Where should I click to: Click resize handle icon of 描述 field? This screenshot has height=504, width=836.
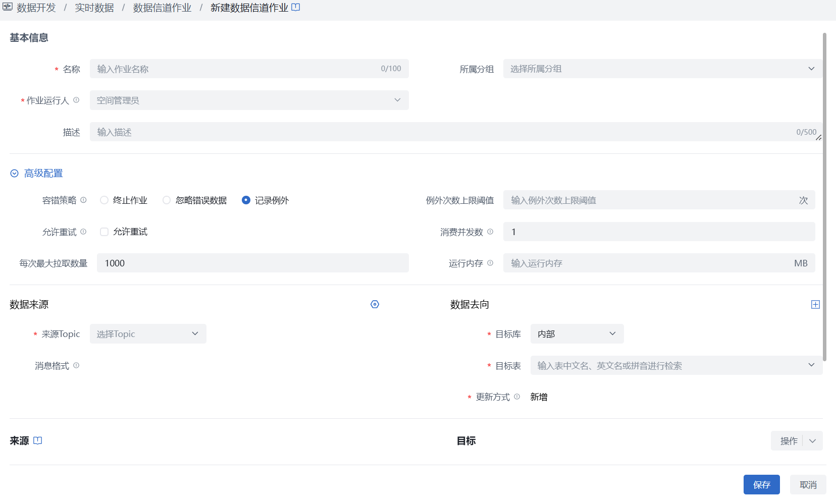818,137
